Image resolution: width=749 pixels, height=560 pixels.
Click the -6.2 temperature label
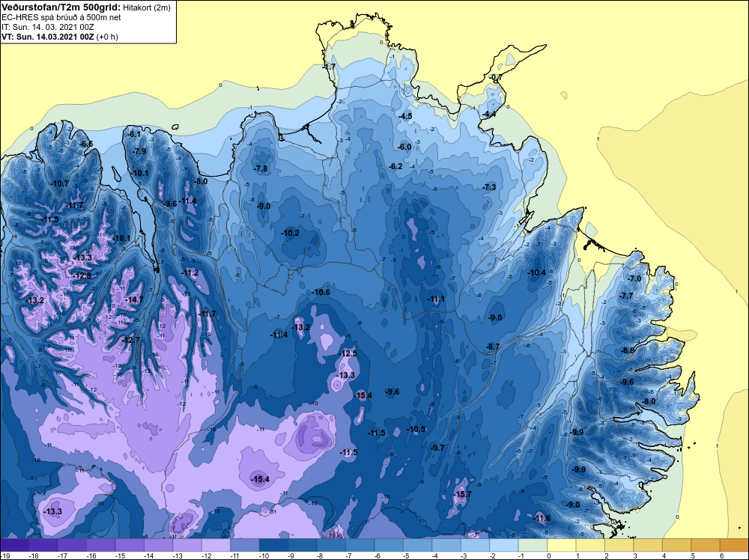(x=396, y=167)
